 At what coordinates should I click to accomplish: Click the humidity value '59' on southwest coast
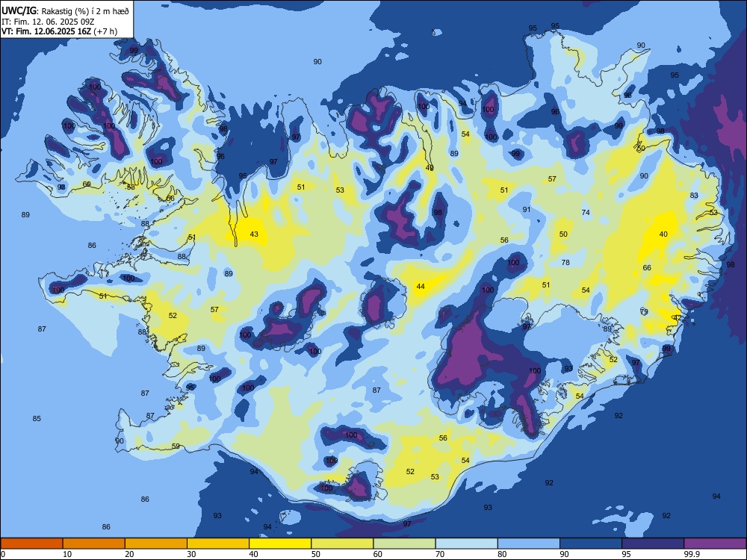click(176, 447)
